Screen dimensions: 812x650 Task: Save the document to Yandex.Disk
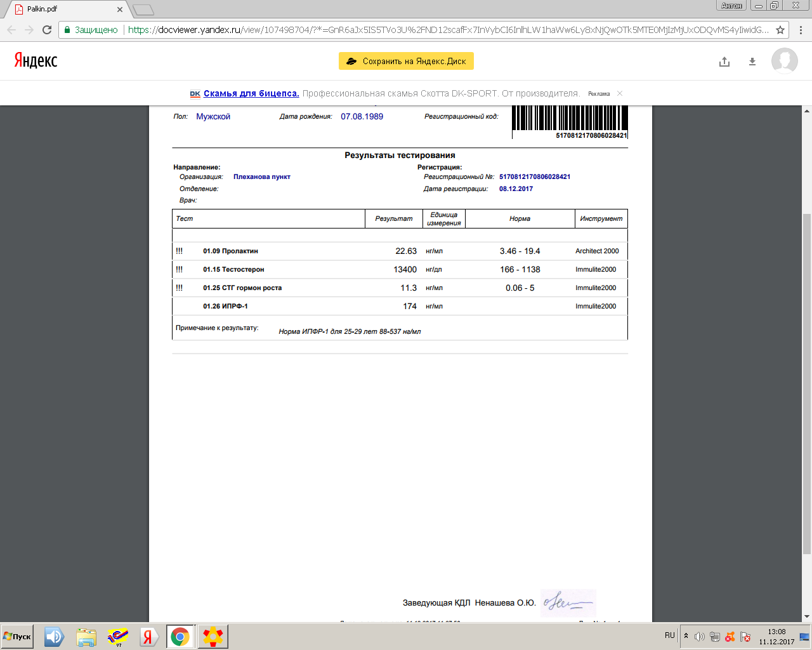(x=406, y=61)
